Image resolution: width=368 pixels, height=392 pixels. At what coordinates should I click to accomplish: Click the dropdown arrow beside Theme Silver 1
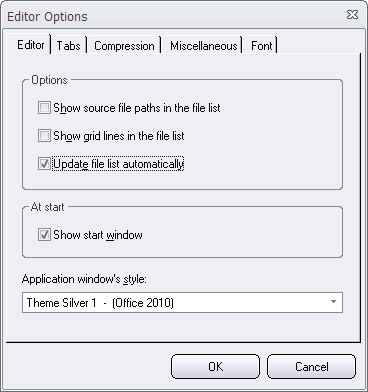coord(333,302)
